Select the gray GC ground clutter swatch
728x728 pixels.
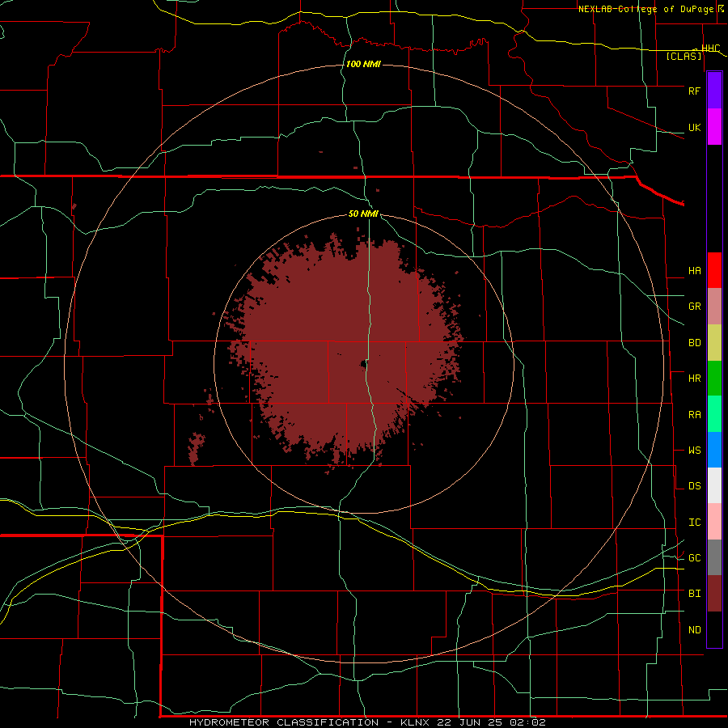pyautogui.click(x=714, y=557)
